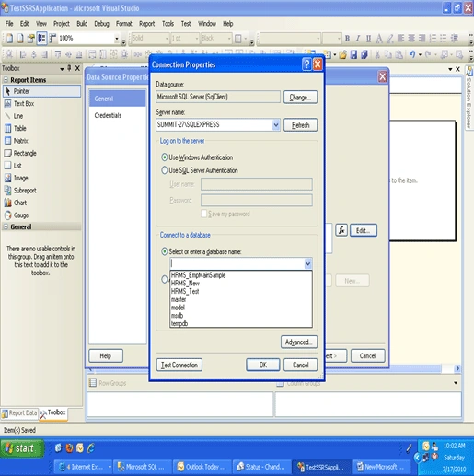Open the Server name dropdown
Viewport: 474px width, 476px height.
click(276, 125)
